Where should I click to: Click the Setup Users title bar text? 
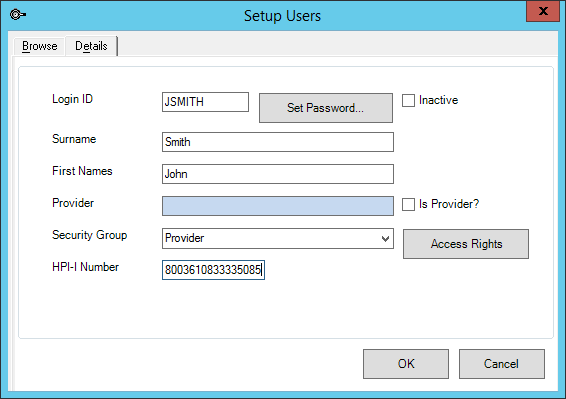click(282, 16)
